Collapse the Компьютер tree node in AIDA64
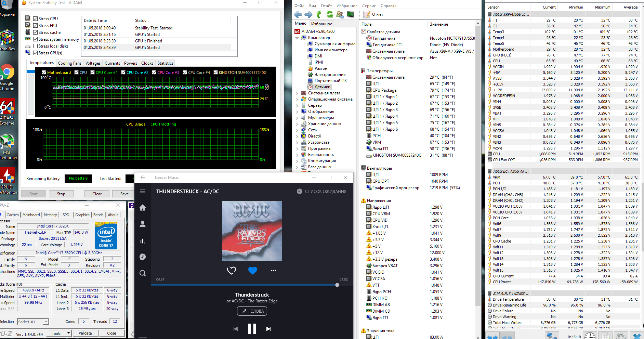 [297, 38]
